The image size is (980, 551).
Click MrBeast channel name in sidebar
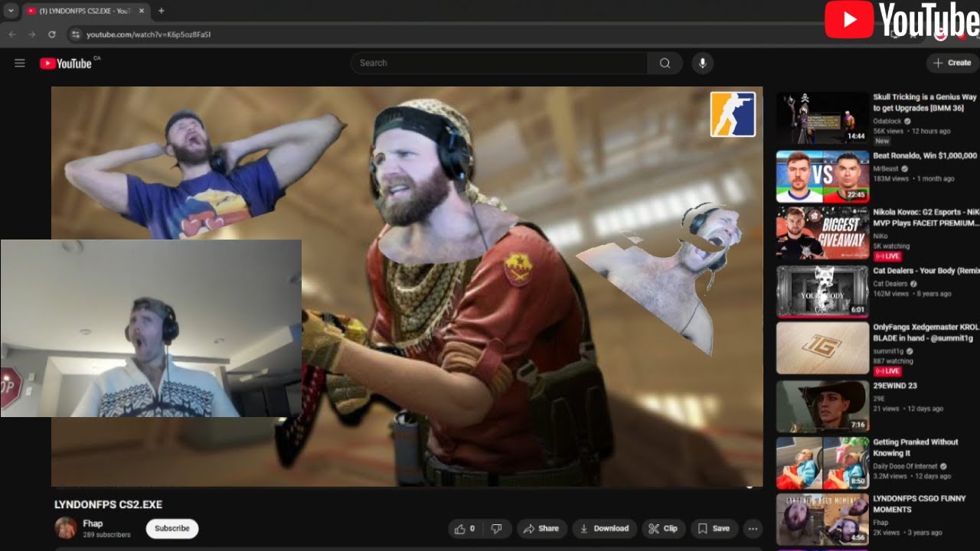click(887, 168)
